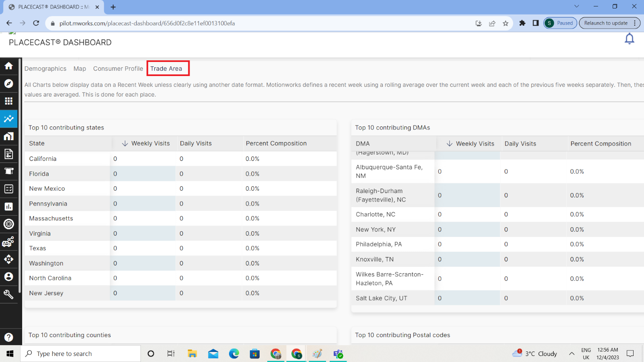
Task: Open the signed document icon in sidebar
Action: pyautogui.click(x=9, y=154)
